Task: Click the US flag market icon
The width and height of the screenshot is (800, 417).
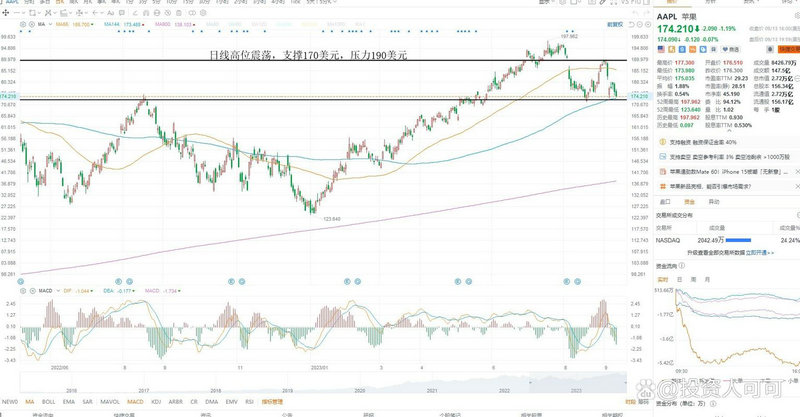Action: pyautogui.click(x=661, y=50)
